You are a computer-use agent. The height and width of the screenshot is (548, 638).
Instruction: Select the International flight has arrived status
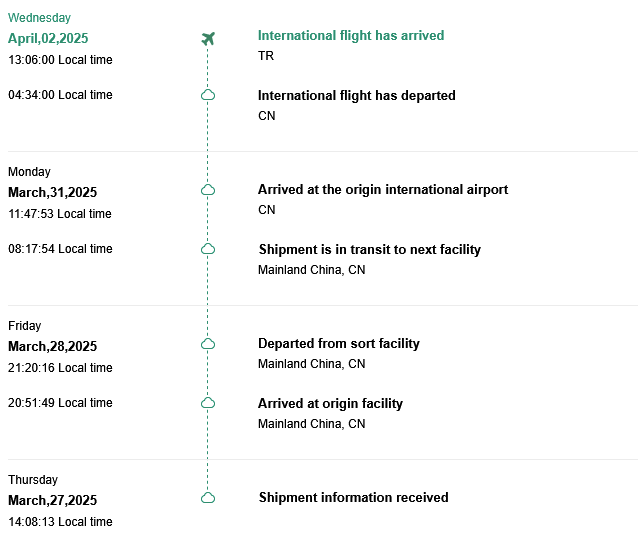click(350, 36)
